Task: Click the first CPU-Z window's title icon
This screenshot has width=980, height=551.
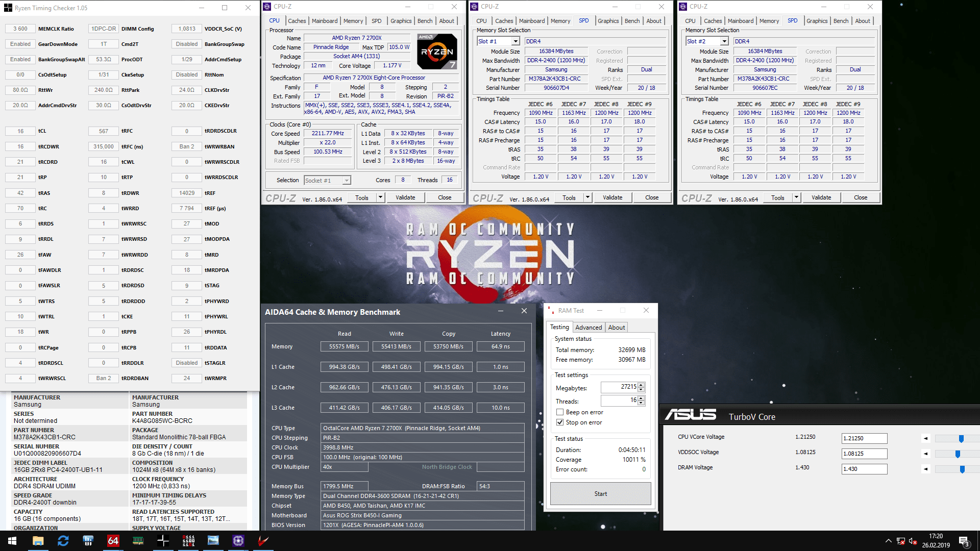Action: [x=267, y=7]
